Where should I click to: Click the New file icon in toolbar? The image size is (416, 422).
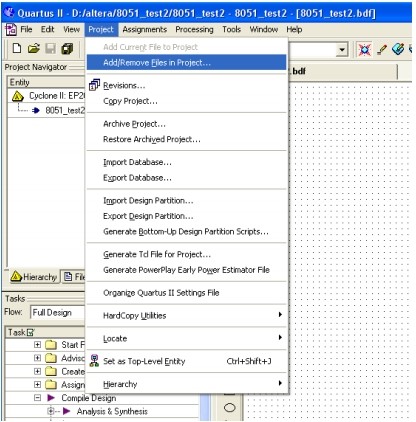tap(17, 49)
